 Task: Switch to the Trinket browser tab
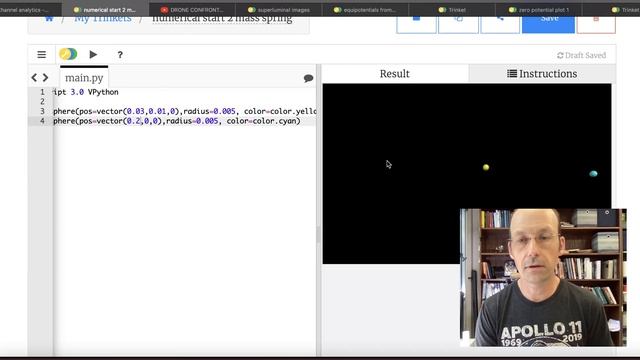click(x=452, y=10)
